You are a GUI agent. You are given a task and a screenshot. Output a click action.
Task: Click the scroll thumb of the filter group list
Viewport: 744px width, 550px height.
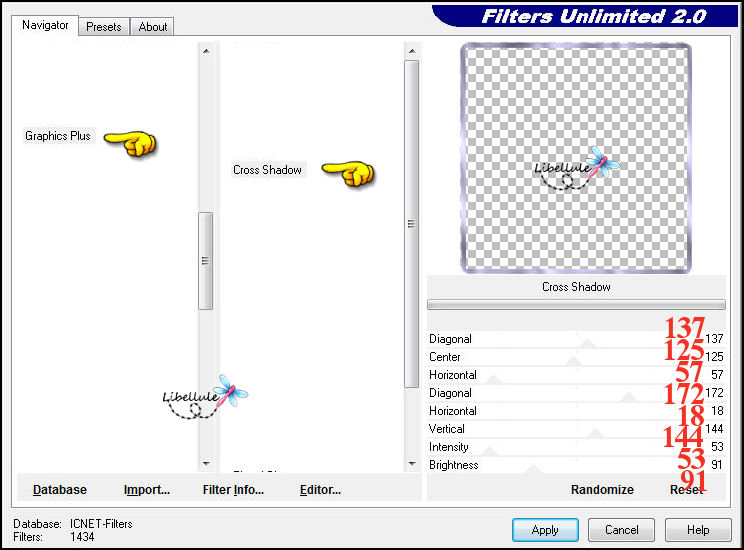tap(205, 261)
